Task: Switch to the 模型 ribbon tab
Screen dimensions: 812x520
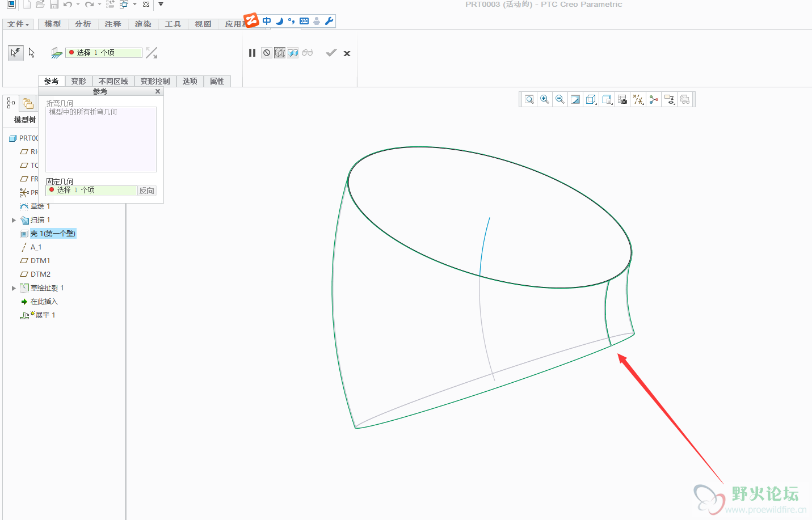Action: click(x=52, y=24)
